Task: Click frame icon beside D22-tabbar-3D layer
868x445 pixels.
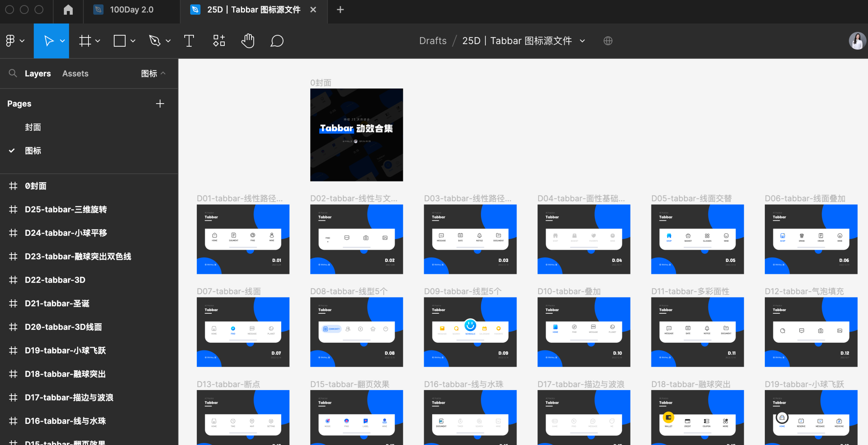Action: tap(13, 280)
